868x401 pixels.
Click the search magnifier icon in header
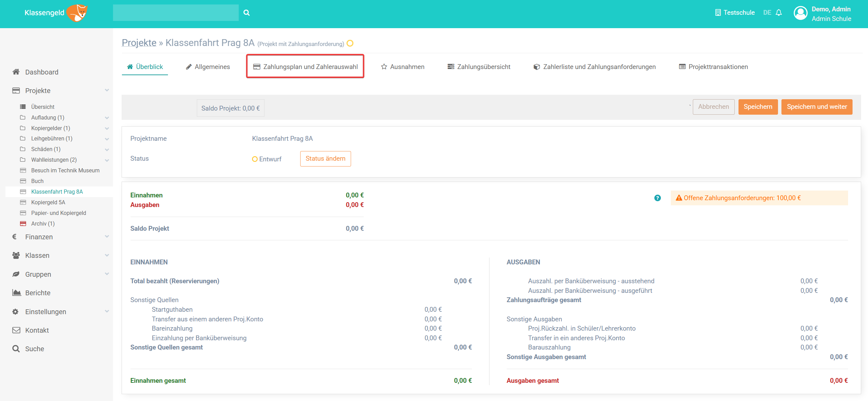(246, 13)
